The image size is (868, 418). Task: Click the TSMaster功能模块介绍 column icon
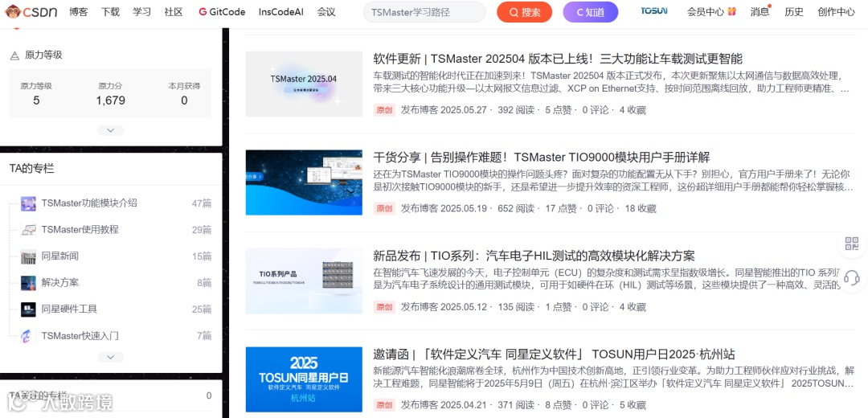28,203
